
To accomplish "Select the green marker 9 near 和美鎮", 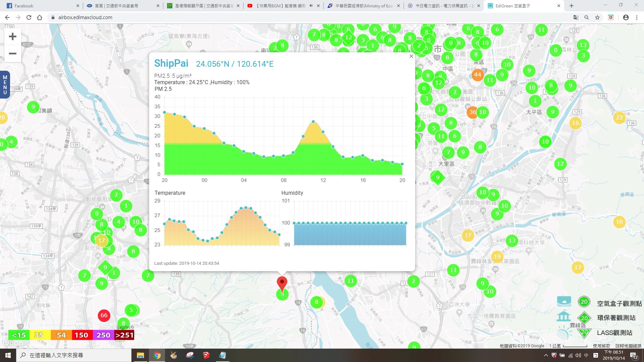I will pos(33,107).
